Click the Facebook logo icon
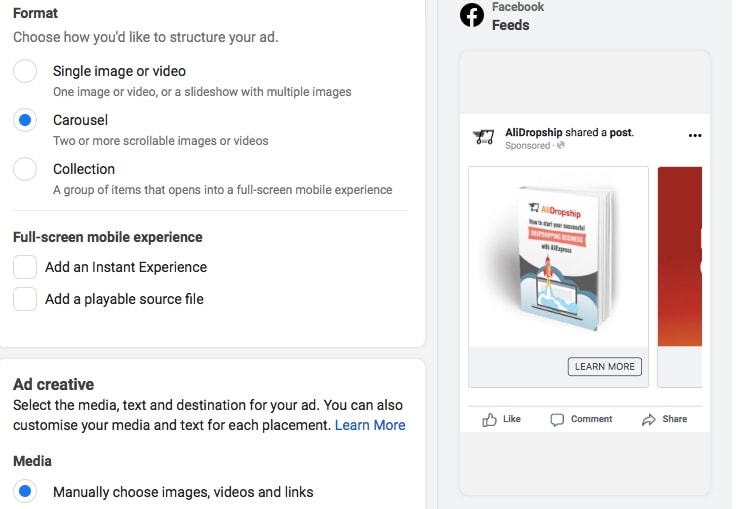 point(471,16)
